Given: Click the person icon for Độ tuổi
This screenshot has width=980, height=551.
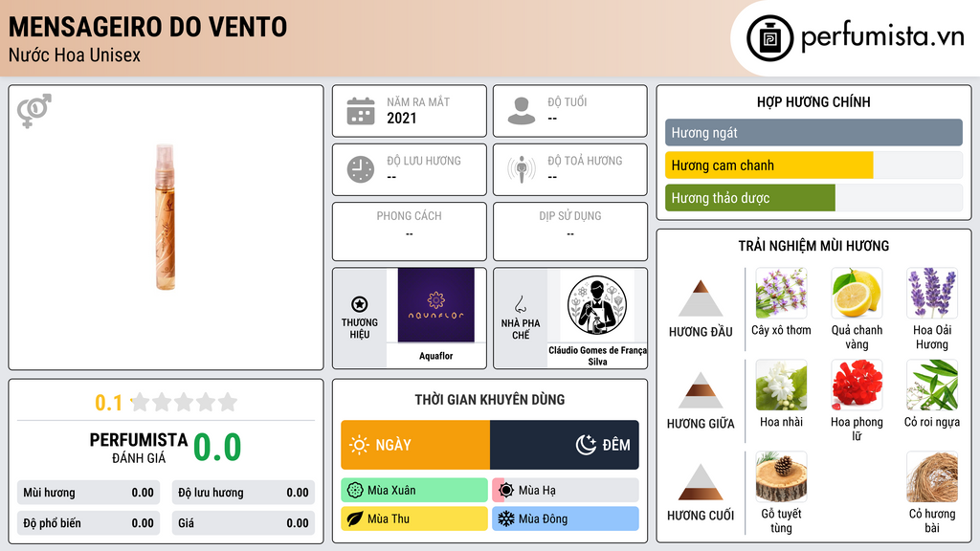Looking at the screenshot, I should 522,111.
